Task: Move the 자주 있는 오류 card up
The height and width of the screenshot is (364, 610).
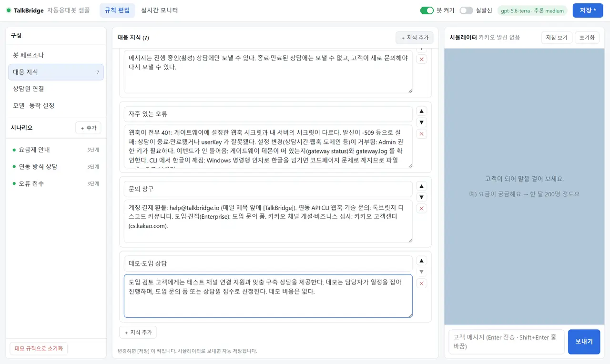Action: (421, 111)
